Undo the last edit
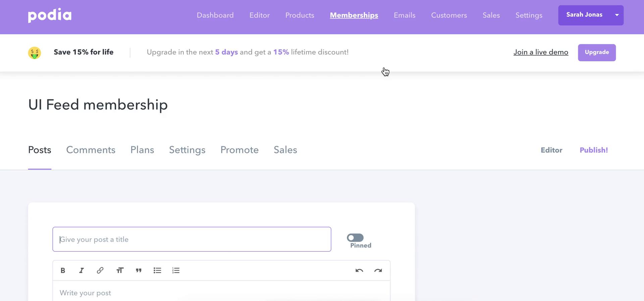Viewport: 644px width, 301px height. pyautogui.click(x=359, y=270)
